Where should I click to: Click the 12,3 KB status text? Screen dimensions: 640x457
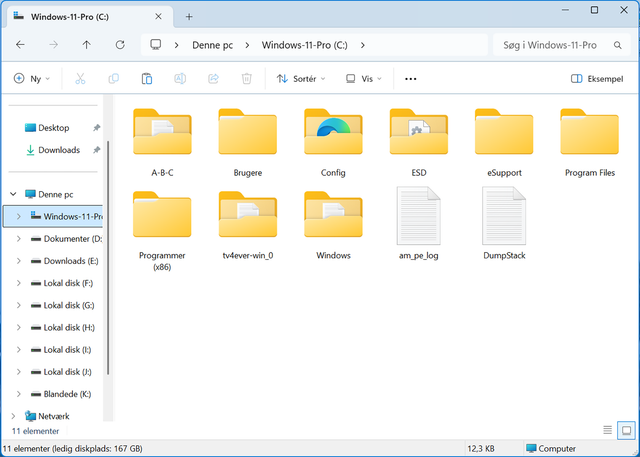tap(481, 448)
